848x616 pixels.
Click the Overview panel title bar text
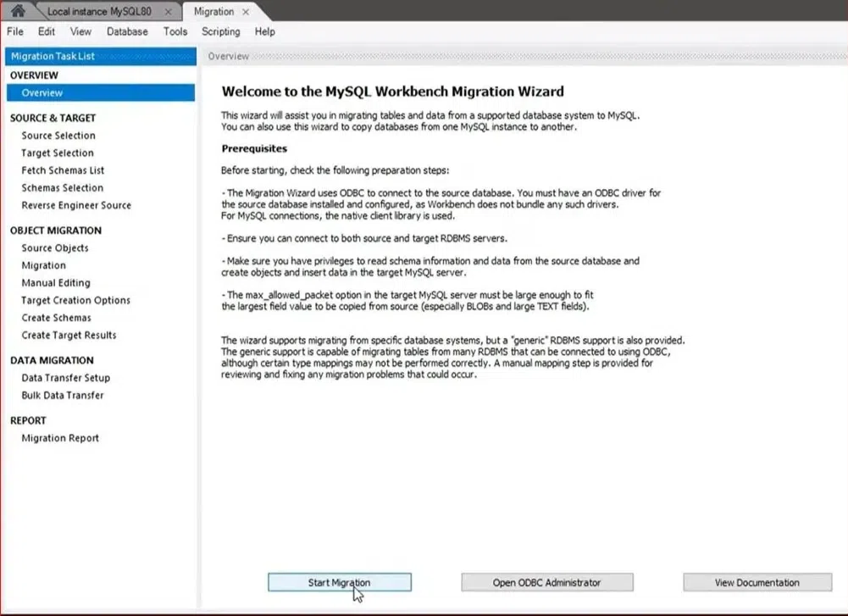pos(228,56)
